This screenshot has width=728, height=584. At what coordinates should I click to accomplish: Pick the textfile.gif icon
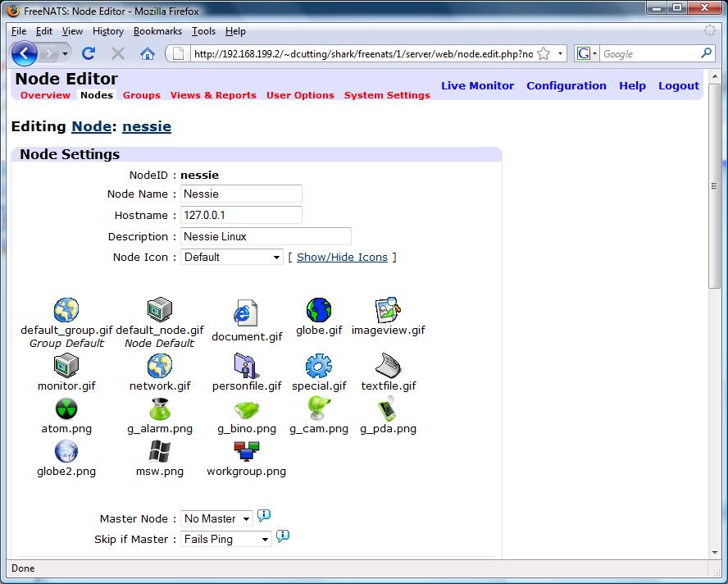coord(388,365)
